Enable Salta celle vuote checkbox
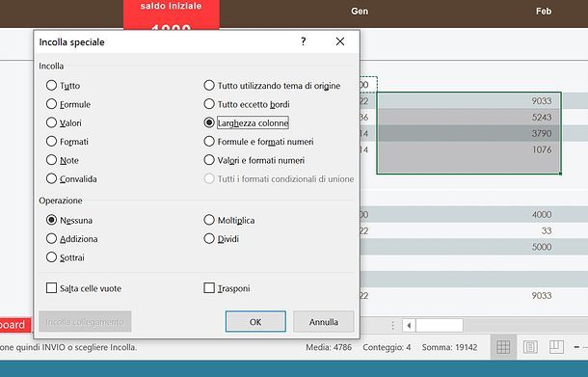This screenshot has height=377, width=588. pyautogui.click(x=51, y=288)
